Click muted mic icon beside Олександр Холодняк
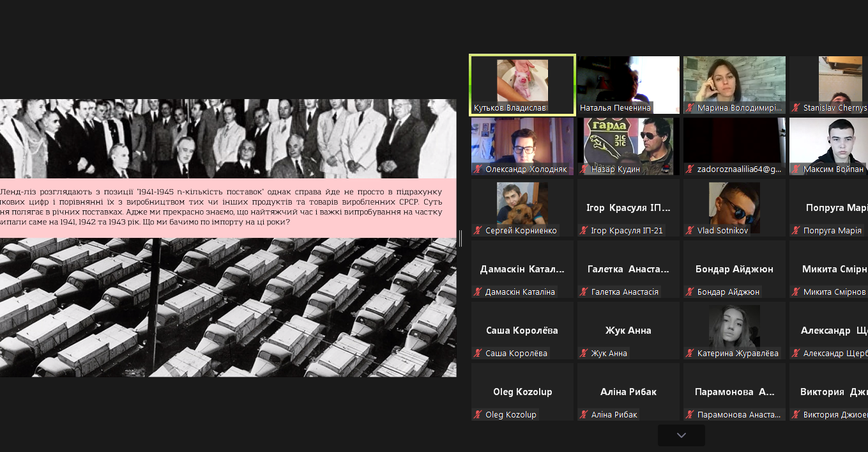The width and height of the screenshot is (868, 452). coord(478,169)
